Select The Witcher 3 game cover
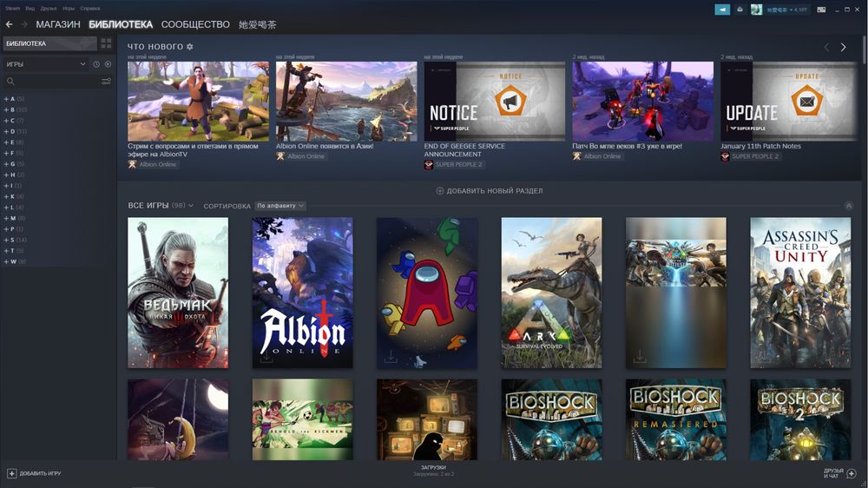 [x=178, y=293]
